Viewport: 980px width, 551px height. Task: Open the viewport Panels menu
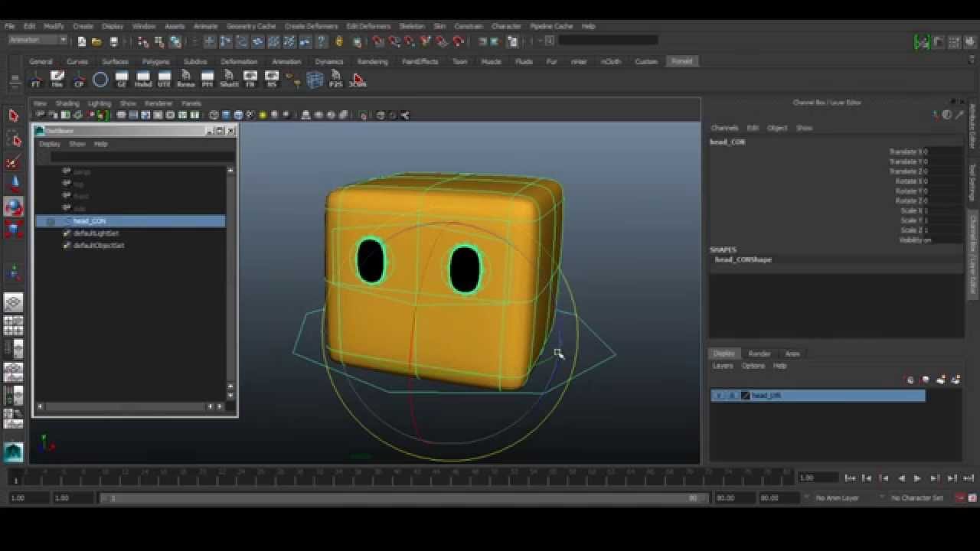pyautogui.click(x=191, y=103)
